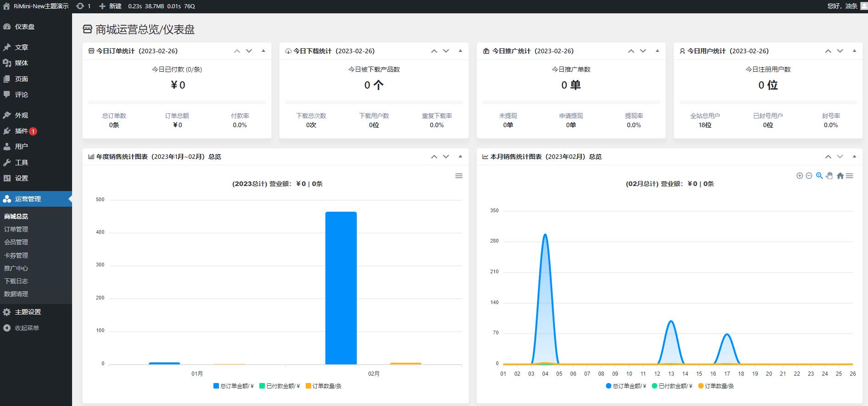Click zoom-out icon on monthly sales chart

pyautogui.click(x=809, y=176)
